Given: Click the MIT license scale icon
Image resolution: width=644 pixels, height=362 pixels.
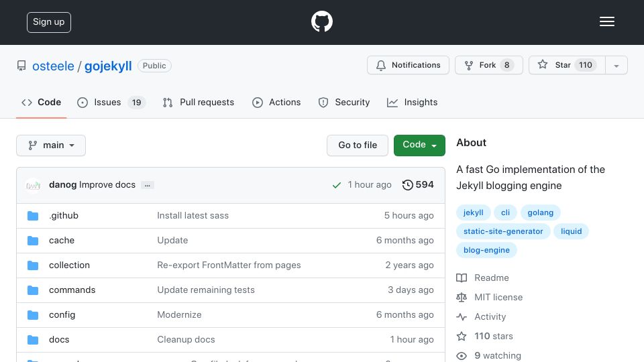Looking at the screenshot, I should pos(462,297).
